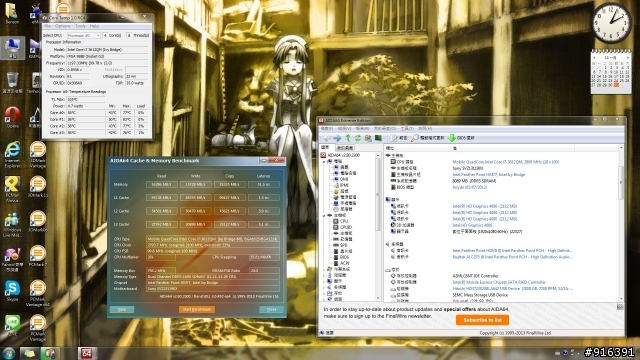
Task: Open the 3DMark Vantage desktop shortcut
Action: (38, 155)
